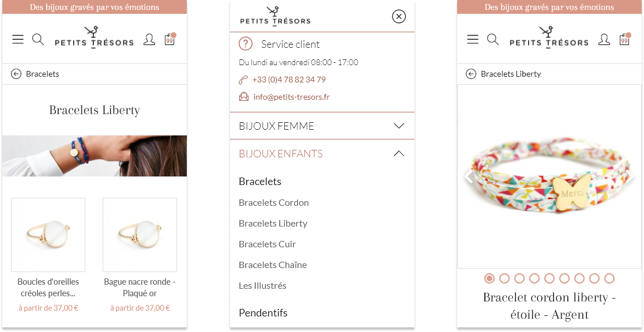
Task: Call the +33 (0)4 78 82 34 79 link
Action: point(289,80)
